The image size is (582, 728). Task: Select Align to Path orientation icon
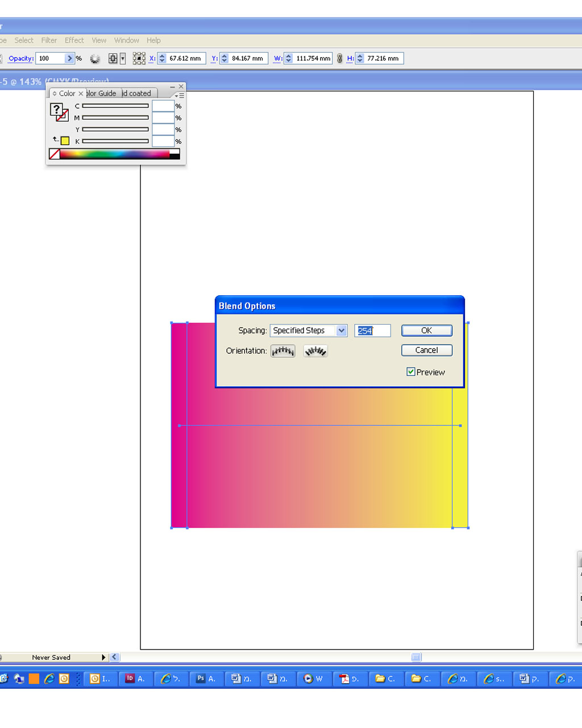coord(315,351)
